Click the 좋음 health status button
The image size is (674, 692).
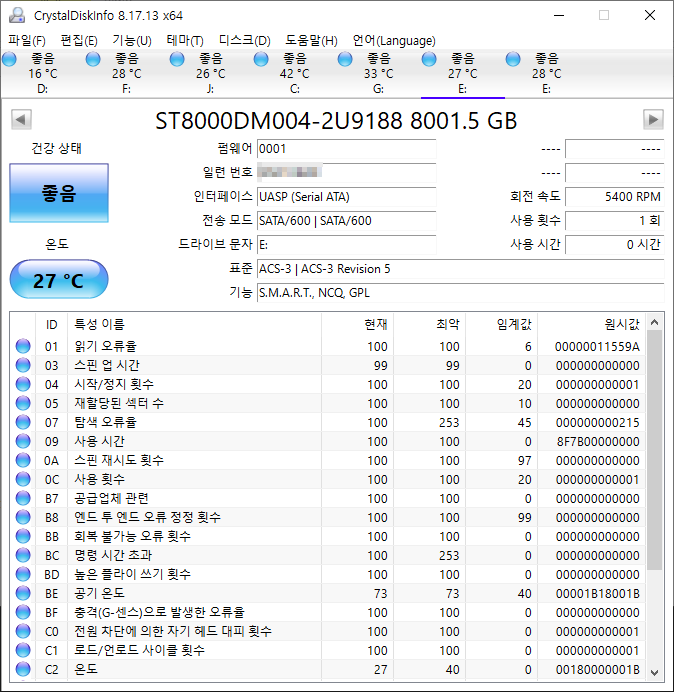click(x=59, y=193)
